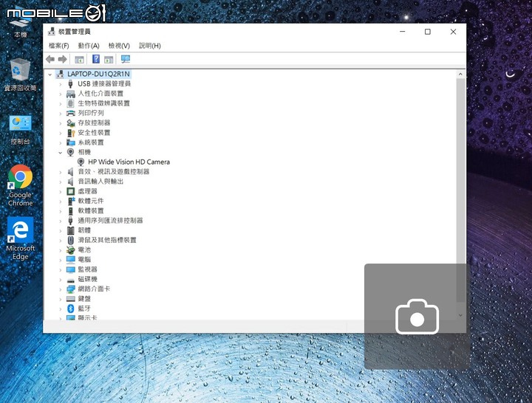Screen dimensions: 532x403
Task: Collapse the 相機 category chevron
Action: (61, 153)
